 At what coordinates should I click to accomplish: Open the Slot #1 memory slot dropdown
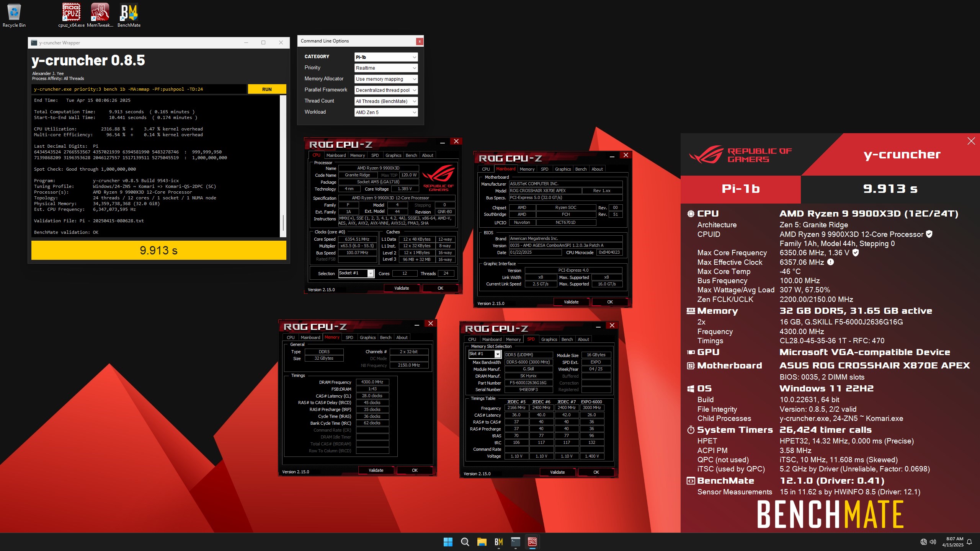(485, 354)
